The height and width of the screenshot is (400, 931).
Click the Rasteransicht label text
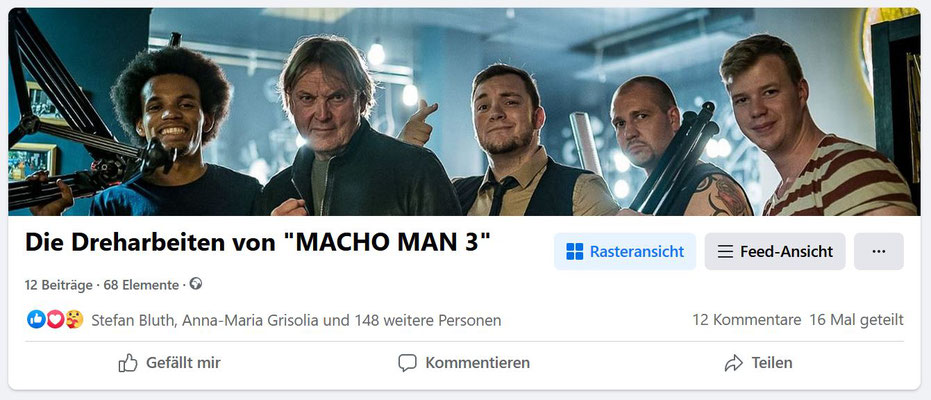(x=637, y=252)
